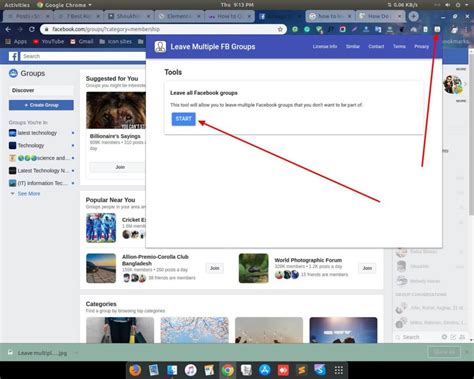Open the Gmail bookmark
This screenshot has height=379, width=474.
click(82, 42)
